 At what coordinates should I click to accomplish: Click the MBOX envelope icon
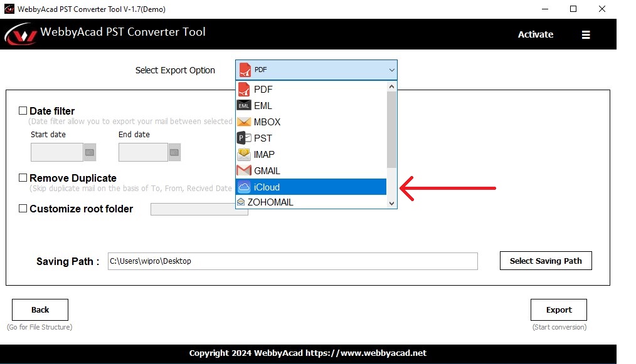click(x=244, y=122)
